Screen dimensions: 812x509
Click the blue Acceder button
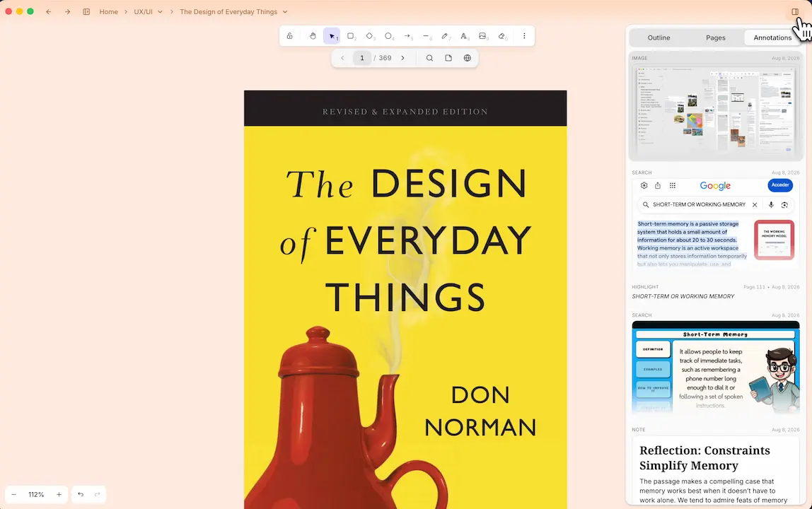[x=780, y=185]
